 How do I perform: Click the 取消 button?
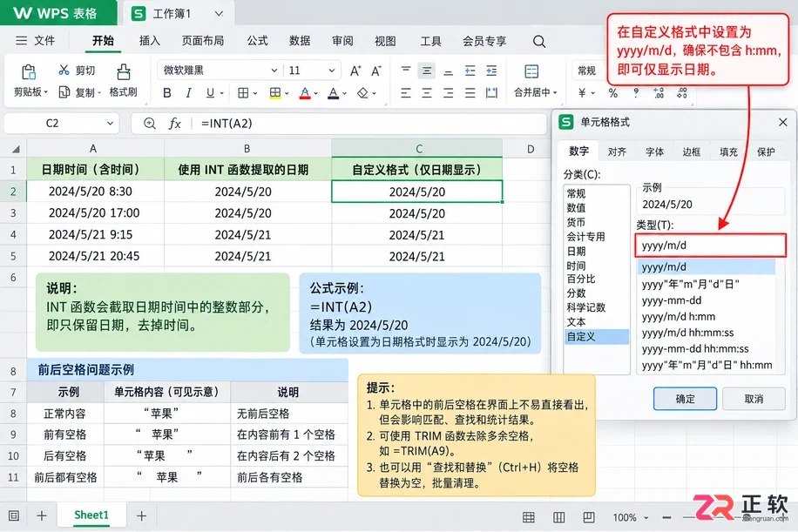tap(754, 399)
